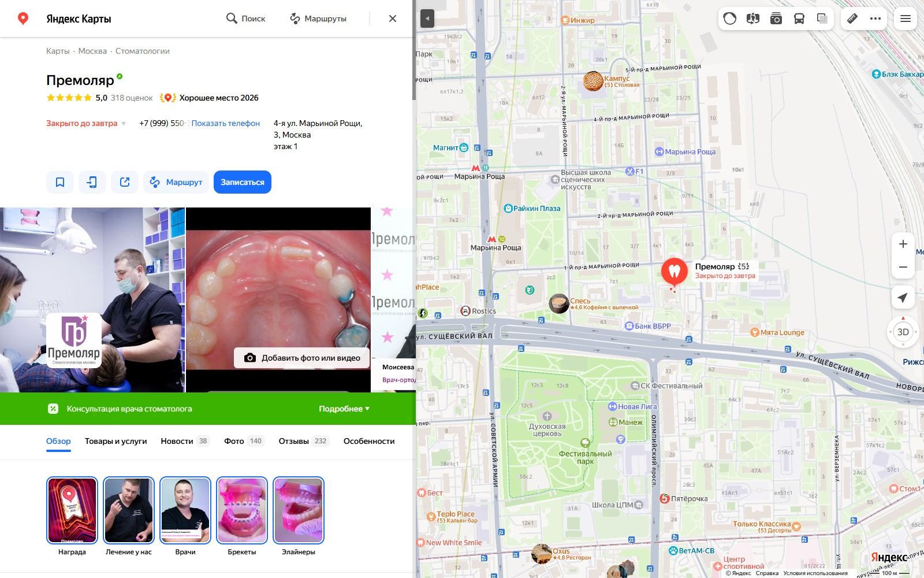Select the ruler distance tool
Screen dimensions: 924x578
point(852,18)
